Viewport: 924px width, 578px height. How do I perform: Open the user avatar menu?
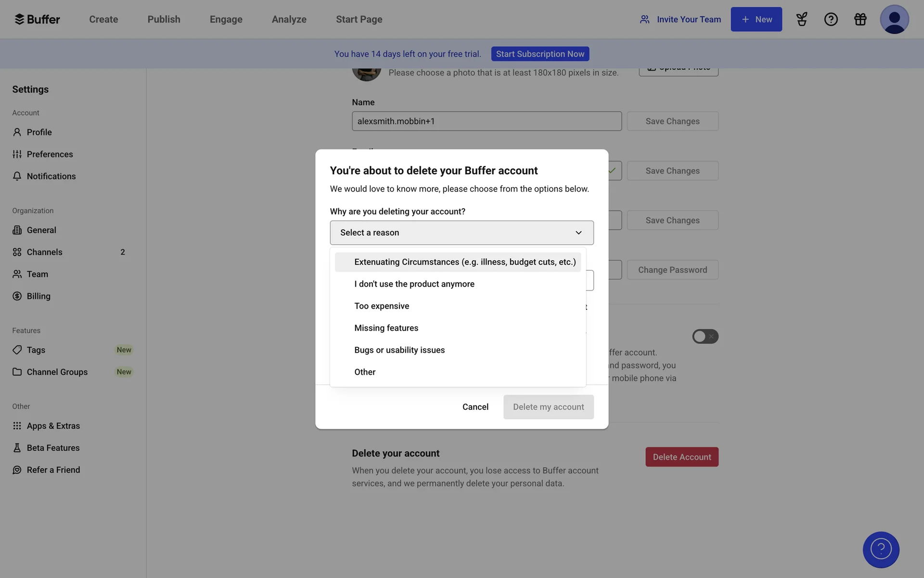click(x=894, y=19)
